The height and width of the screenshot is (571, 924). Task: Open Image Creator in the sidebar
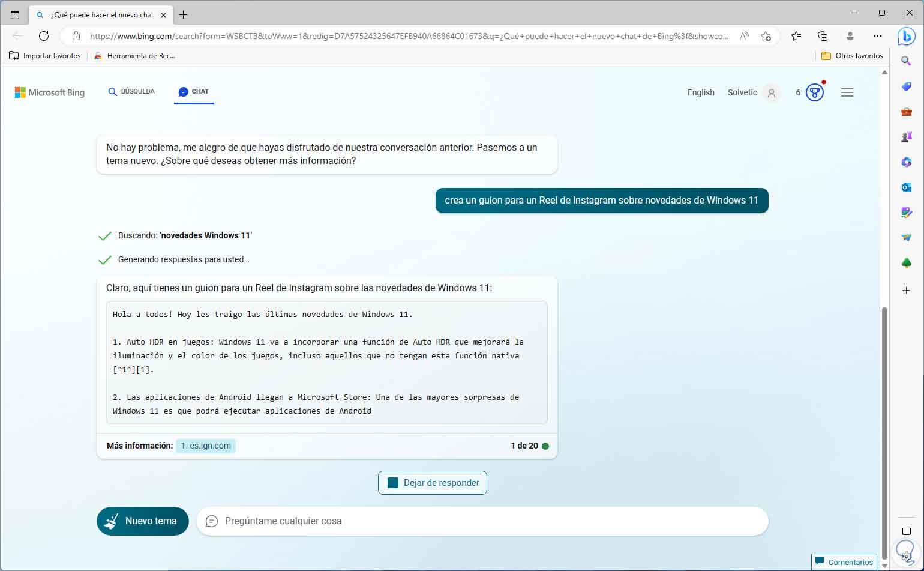coord(907,213)
